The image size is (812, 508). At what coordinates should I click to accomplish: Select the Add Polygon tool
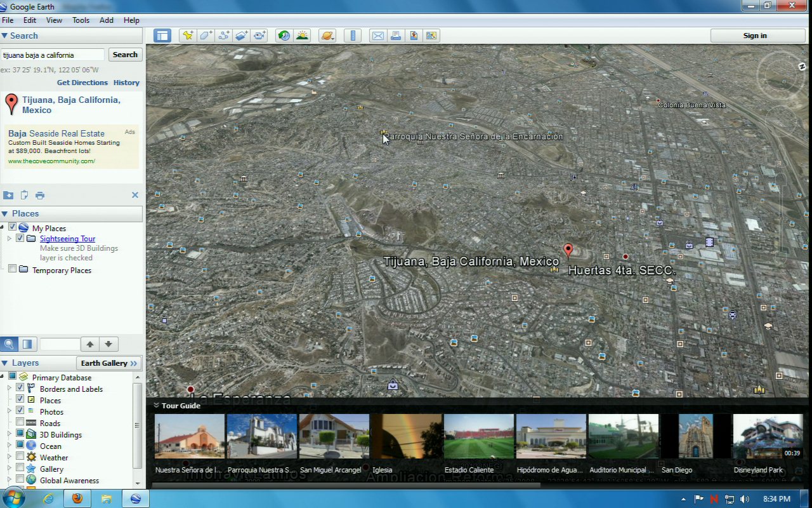tap(206, 36)
